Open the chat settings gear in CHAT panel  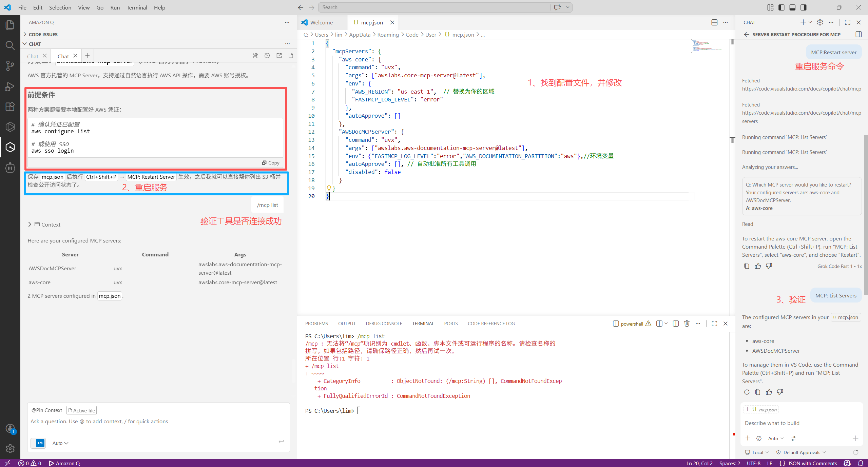click(x=820, y=22)
